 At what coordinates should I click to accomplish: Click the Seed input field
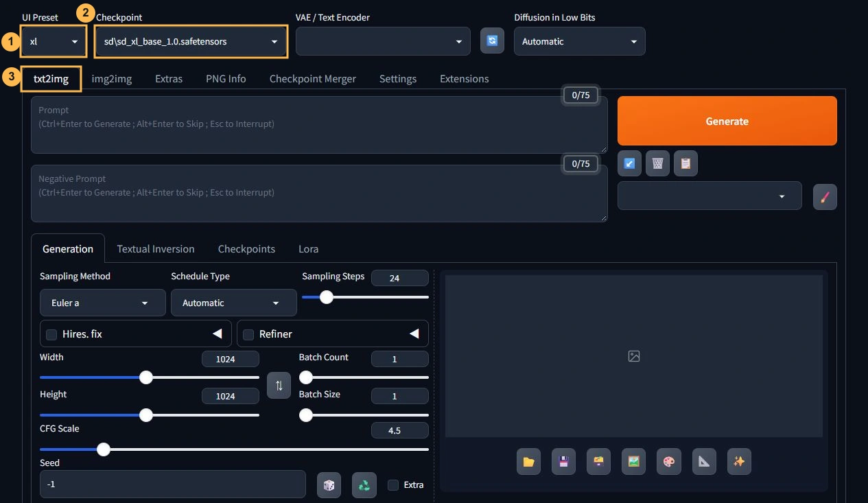coord(173,484)
